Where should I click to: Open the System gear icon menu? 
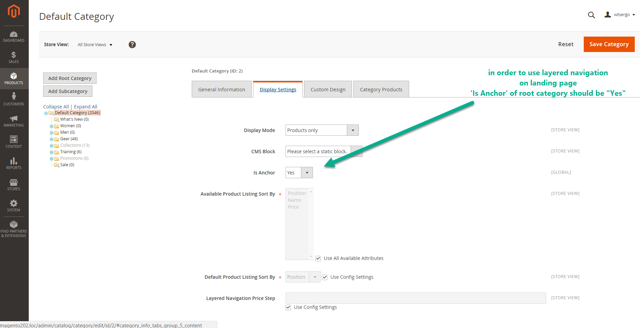[14, 203]
